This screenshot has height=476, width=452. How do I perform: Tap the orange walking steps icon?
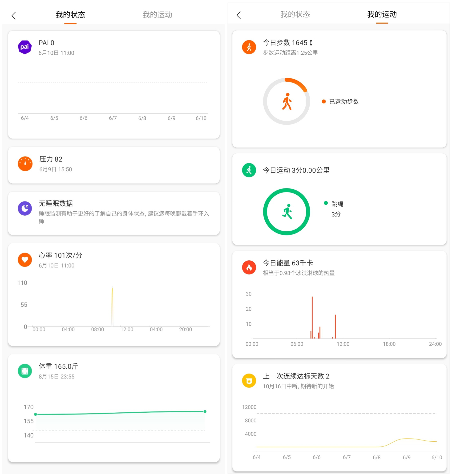point(249,47)
